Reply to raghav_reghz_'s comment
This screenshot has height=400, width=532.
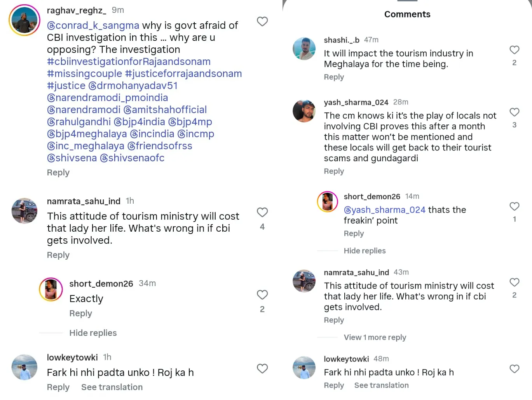coord(58,173)
